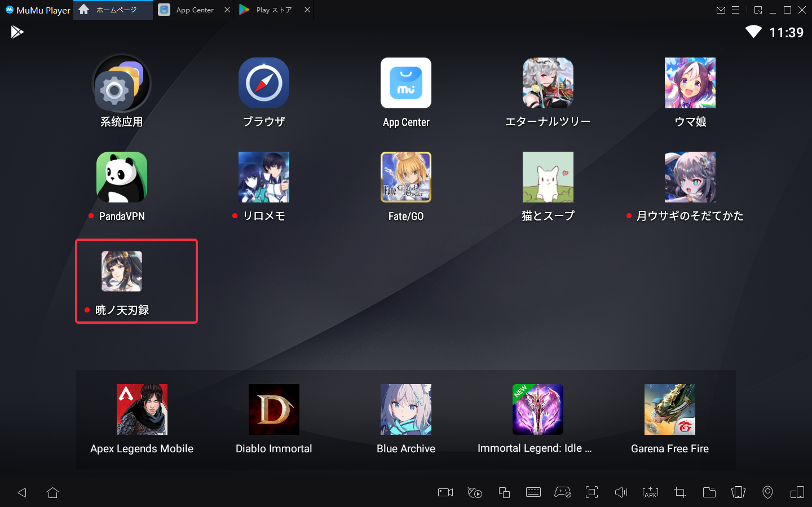Open recommended Garena Free Fire
812x507 pixels.
(670, 409)
